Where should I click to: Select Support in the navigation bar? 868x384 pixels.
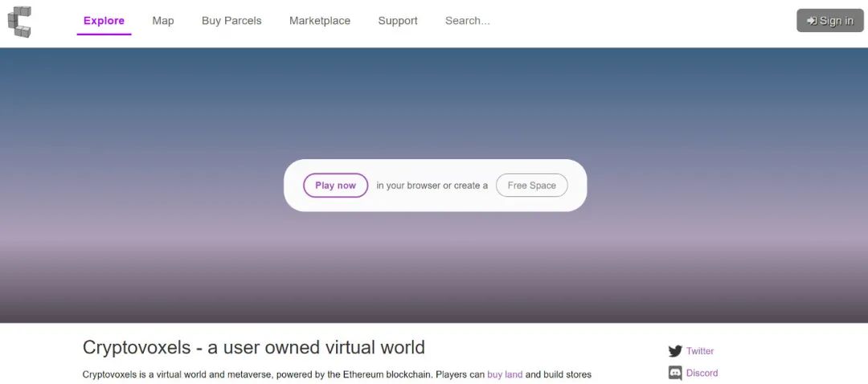click(x=398, y=21)
